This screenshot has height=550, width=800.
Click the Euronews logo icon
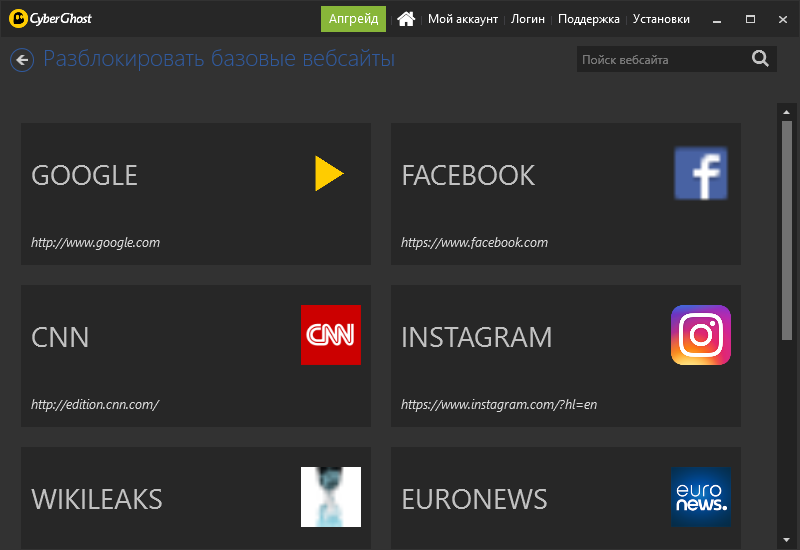[701, 496]
